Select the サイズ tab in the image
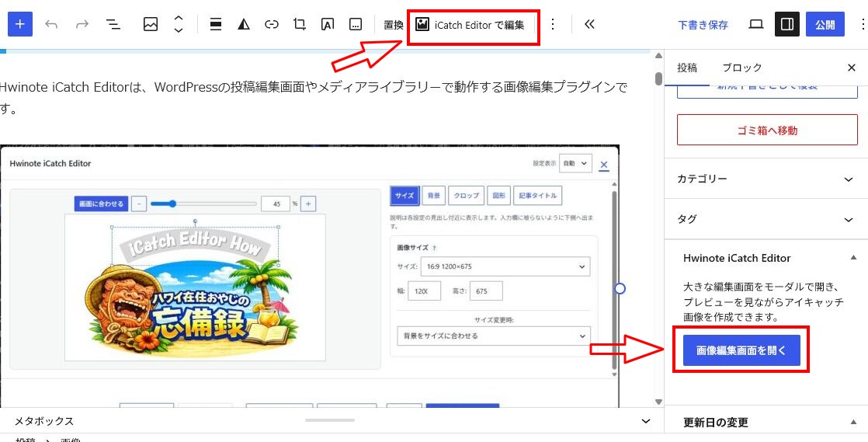This screenshot has height=442, width=868. 404,196
